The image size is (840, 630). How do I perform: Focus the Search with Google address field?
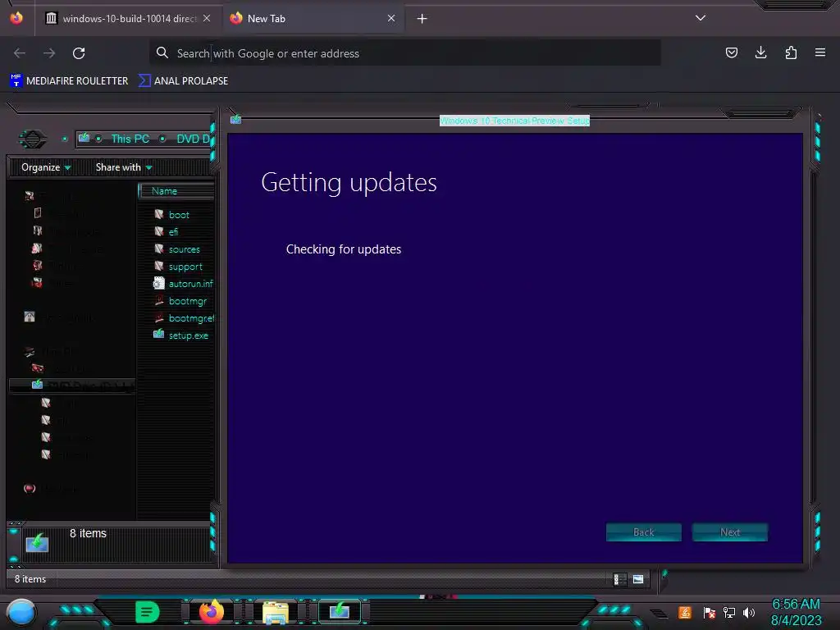(x=404, y=53)
